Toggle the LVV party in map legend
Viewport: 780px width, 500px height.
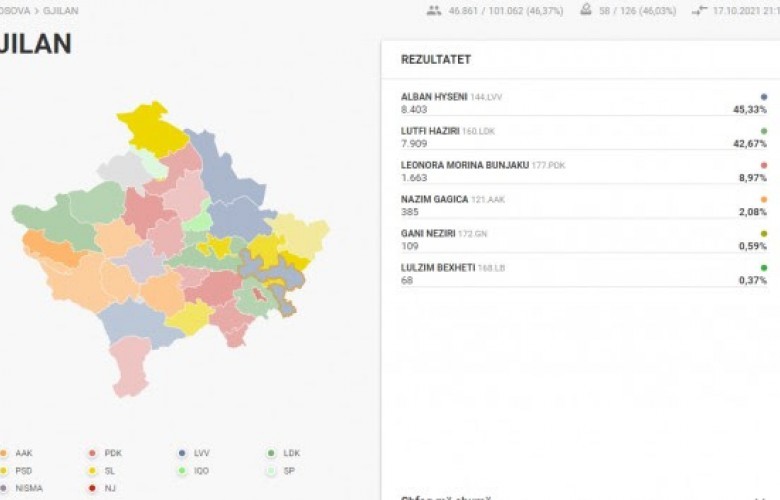[195, 453]
